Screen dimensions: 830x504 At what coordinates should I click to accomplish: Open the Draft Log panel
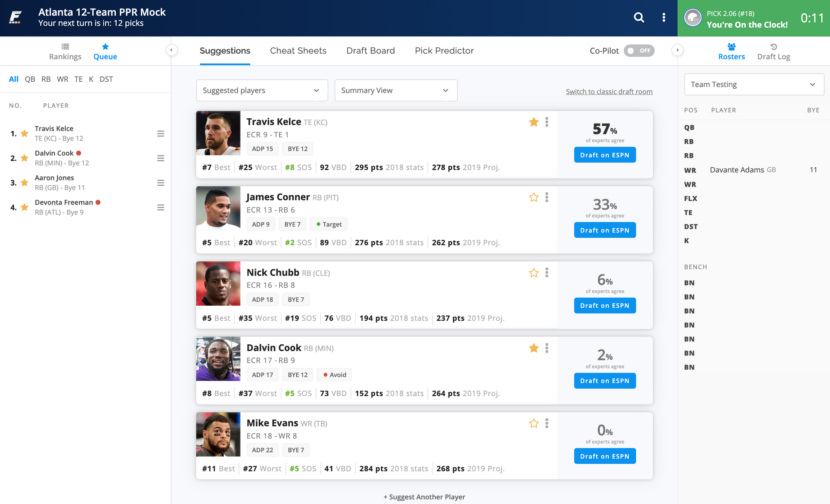pos(774,51)
